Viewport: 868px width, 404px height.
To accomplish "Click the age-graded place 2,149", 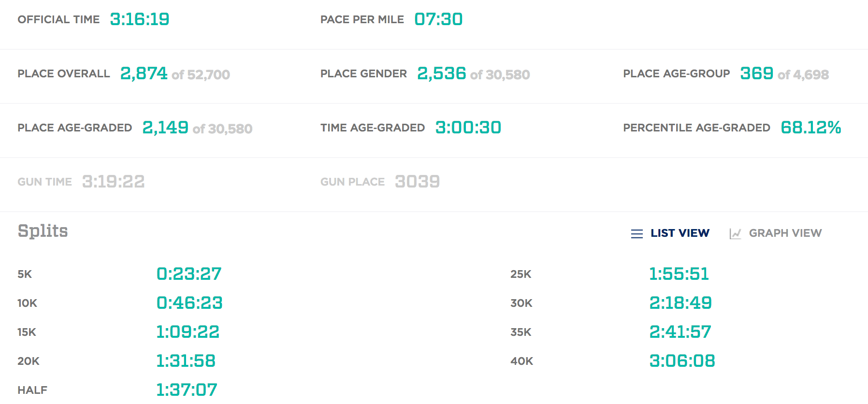I will 165,128.
